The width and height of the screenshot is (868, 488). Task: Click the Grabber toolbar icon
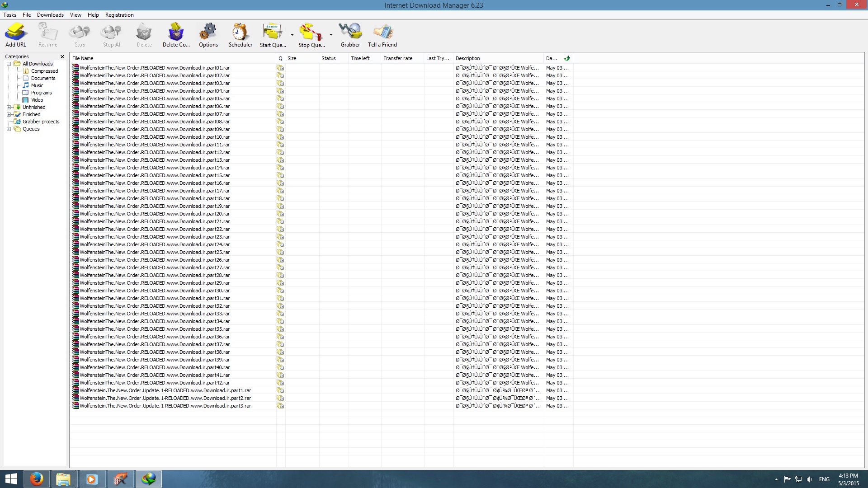point(350,33)
